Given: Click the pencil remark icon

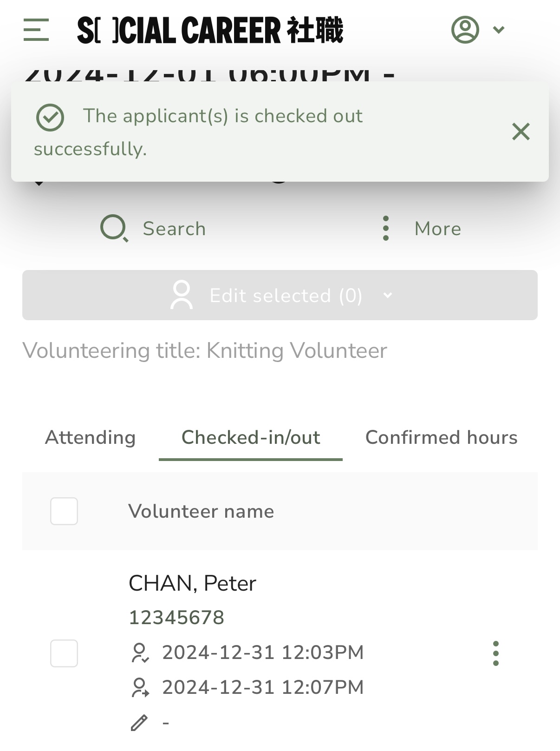Looking at the screenshot, I should tap(139, 723).
